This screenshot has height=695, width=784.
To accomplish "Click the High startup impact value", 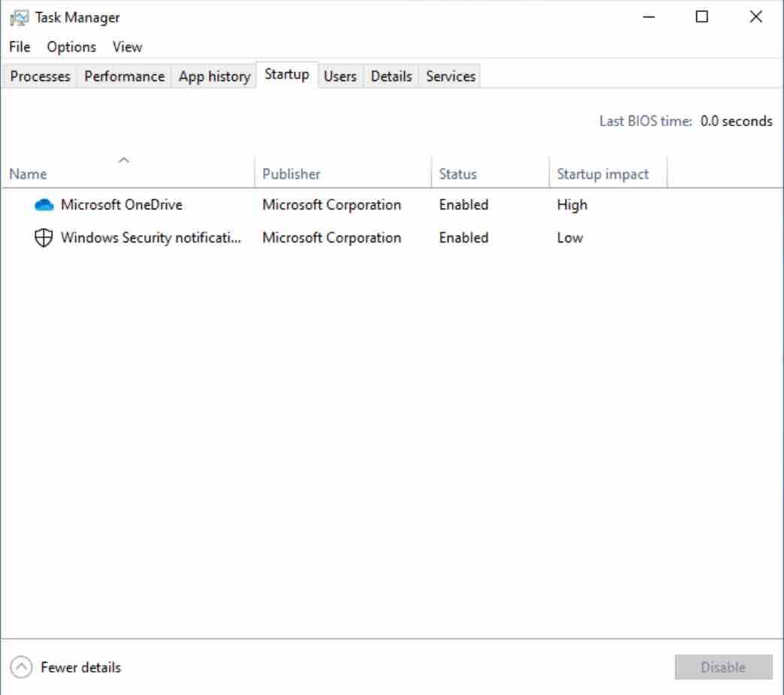I will click(x=572, y=205).
